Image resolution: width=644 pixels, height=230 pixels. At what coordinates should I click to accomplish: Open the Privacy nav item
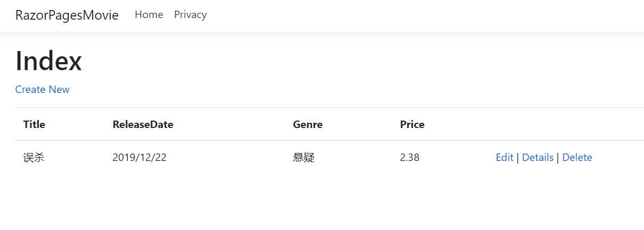[190, 15]
